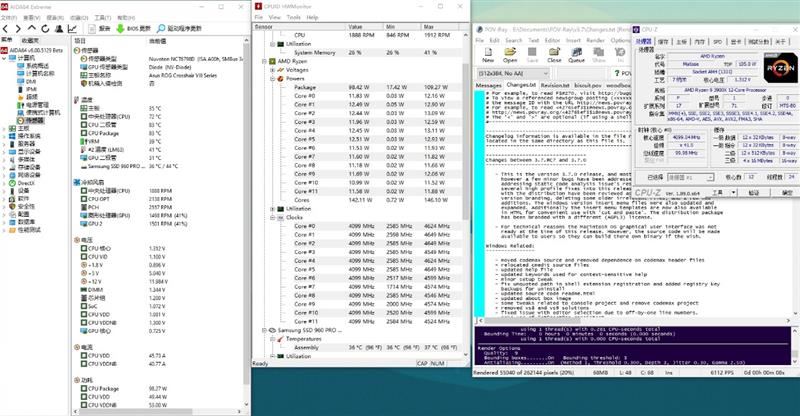Click the 工具 tools button in CPU-Z

pyautogui.click(x=718, y=192)
